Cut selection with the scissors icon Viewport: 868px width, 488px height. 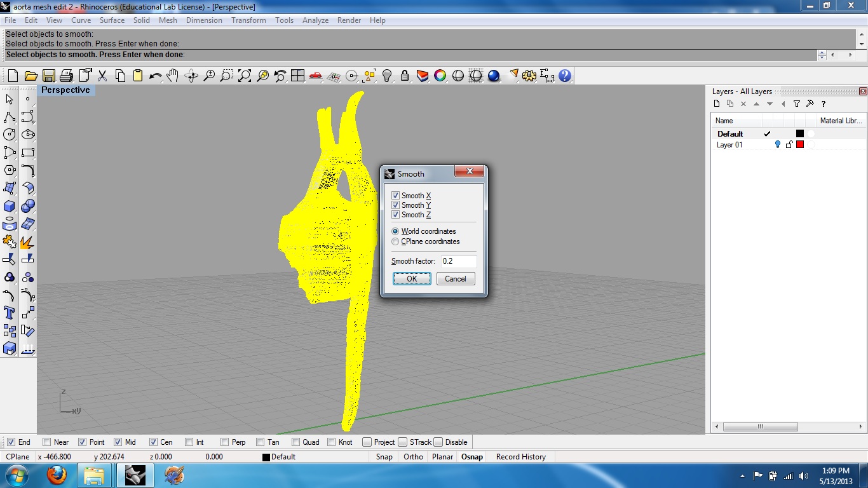(x=102, y=76)
